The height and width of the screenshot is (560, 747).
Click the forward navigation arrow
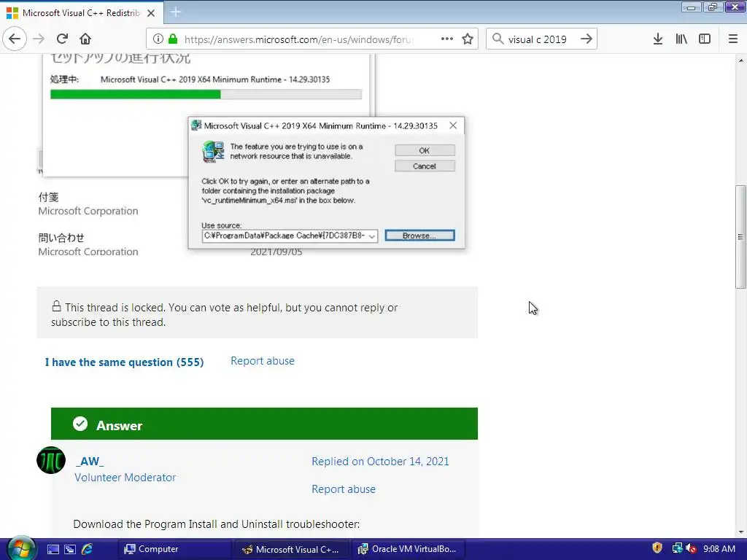[x=39, y=39]
